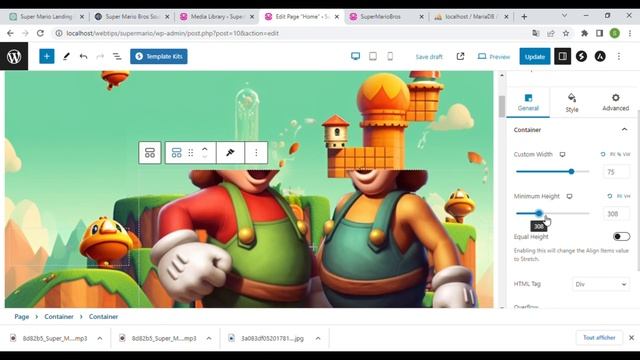Reload the browser page
640x360 pixels.
coord(40,33)
